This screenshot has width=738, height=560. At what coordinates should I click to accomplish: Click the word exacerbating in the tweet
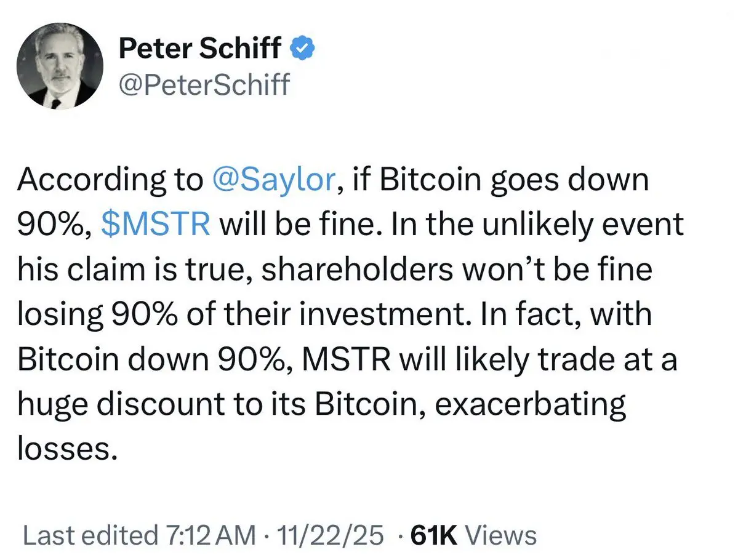pyautogui.click(x=531, y=404)
